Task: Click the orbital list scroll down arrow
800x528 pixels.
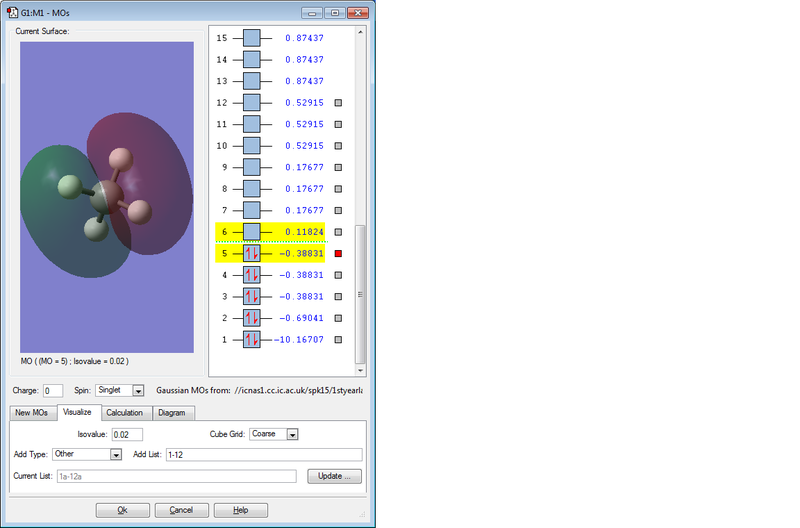Action: 360,370
